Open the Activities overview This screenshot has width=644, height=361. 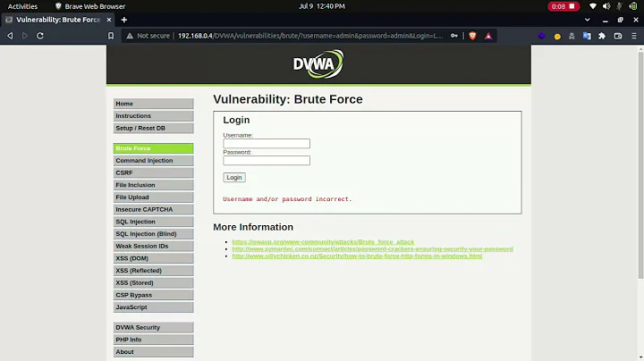[x=22, y=6]
